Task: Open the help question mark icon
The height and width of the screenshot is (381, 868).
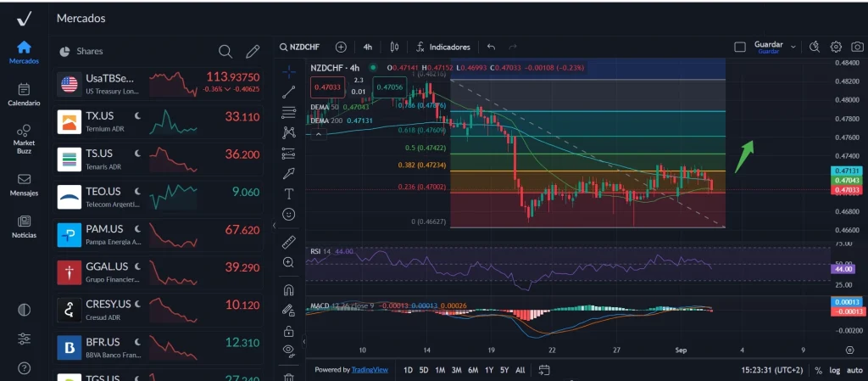Action: tap(24, 367)
